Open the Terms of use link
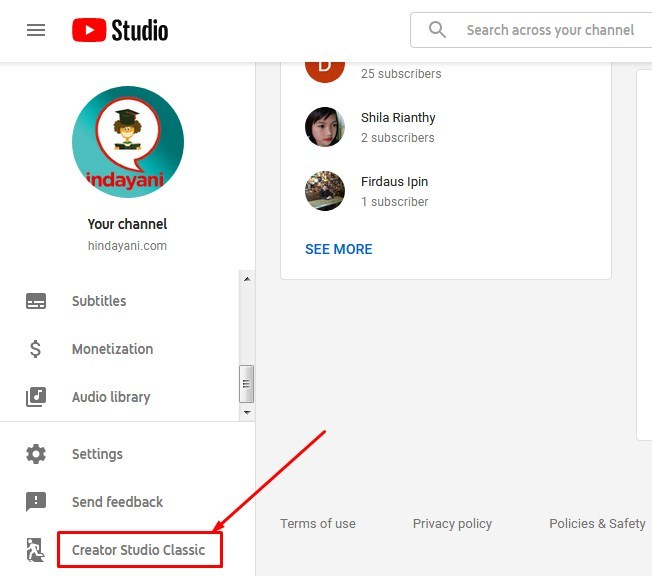This screenshot has width=652, height=576. [318, 524]
